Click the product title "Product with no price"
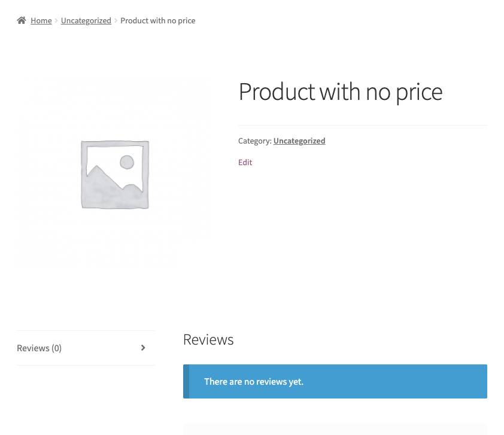This screenshot has width=504, height=435. tap(340, 92)
